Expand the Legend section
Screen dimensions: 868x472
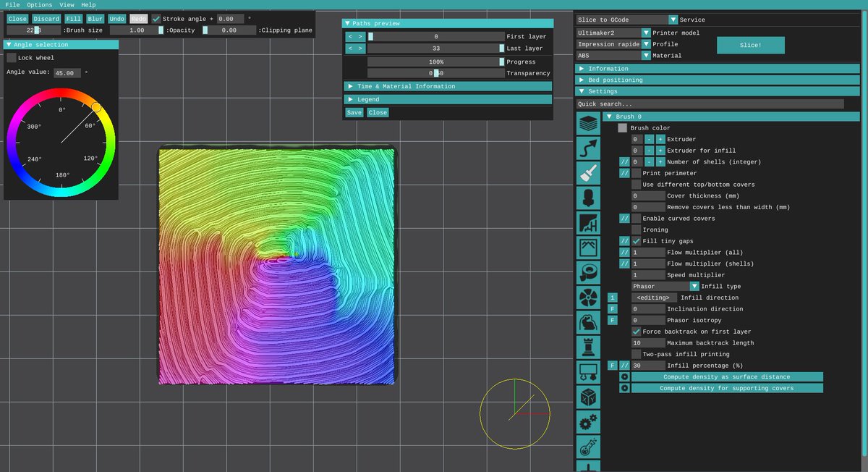coord(448,99)
